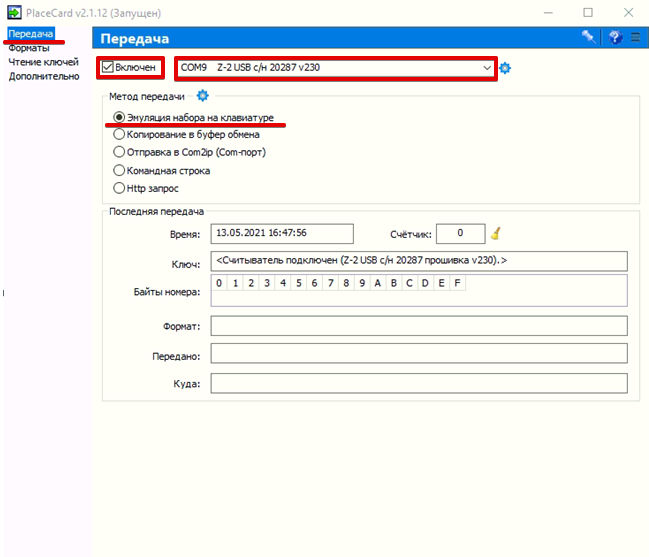Viewport: 649px width, 557px height.
Task: Click byte column header C
Action: click(x=409, y=283)
